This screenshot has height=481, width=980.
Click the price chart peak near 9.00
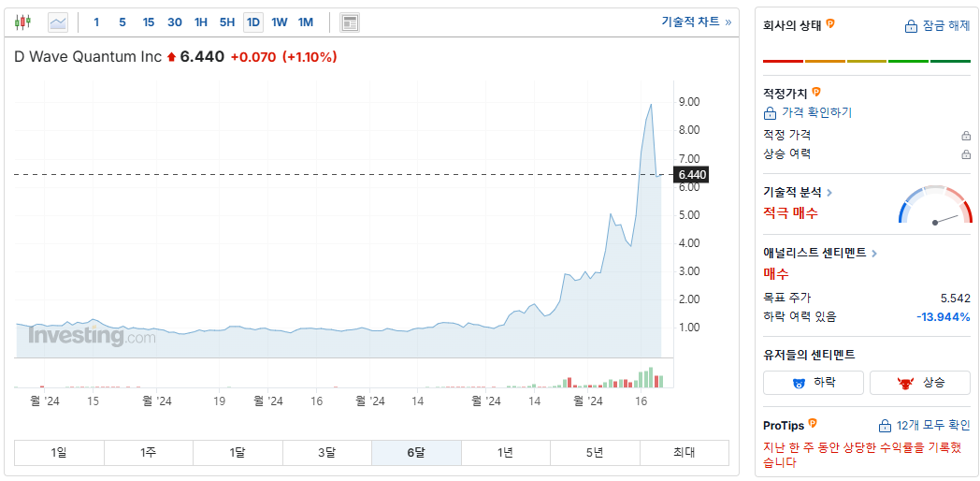(x=651, y=105)
